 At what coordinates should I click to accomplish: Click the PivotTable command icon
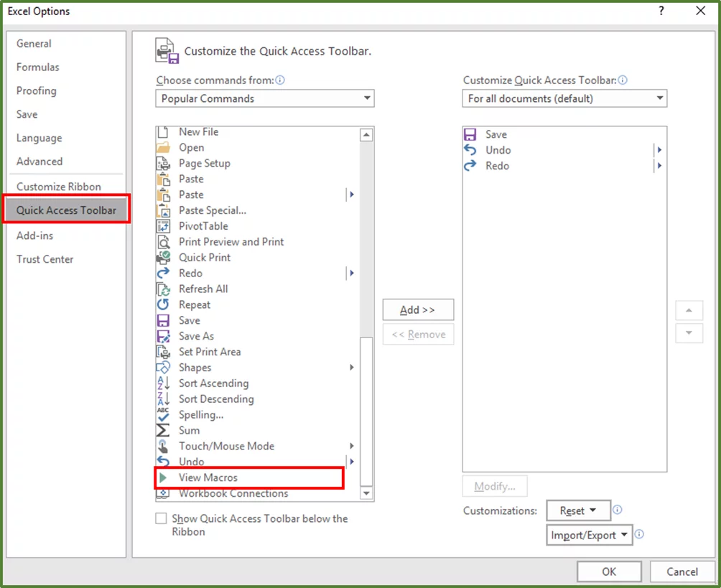164,225
